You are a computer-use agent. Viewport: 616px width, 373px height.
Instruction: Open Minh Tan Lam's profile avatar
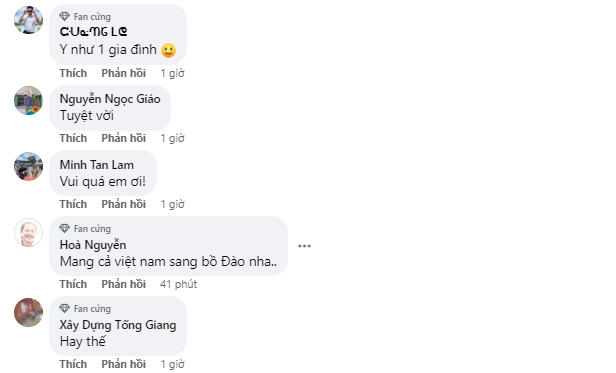point(28,166)
